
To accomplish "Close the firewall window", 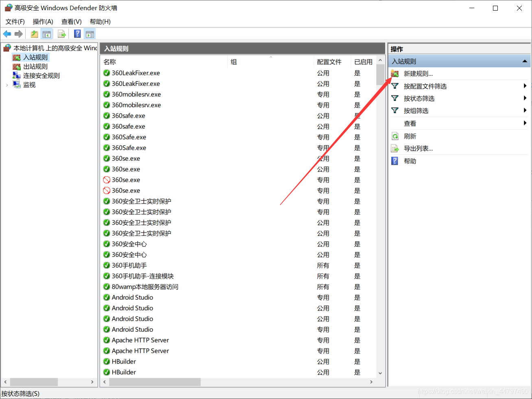I will (519, 8).
